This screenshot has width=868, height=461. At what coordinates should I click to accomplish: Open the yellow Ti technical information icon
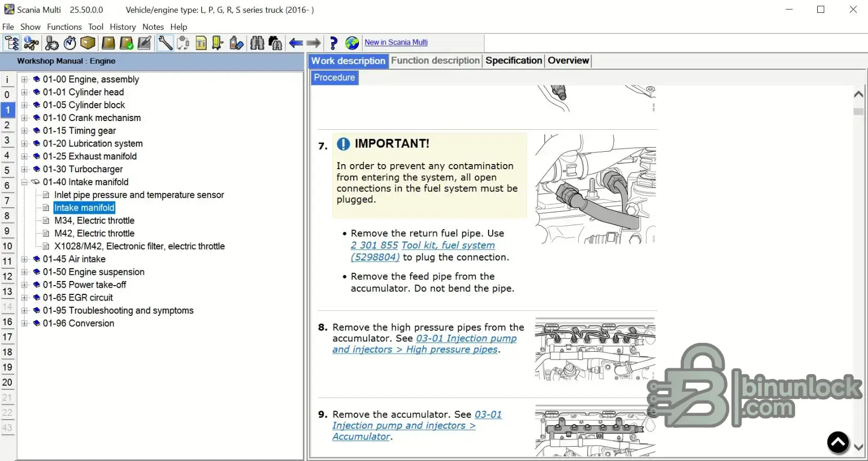point(201,43)
